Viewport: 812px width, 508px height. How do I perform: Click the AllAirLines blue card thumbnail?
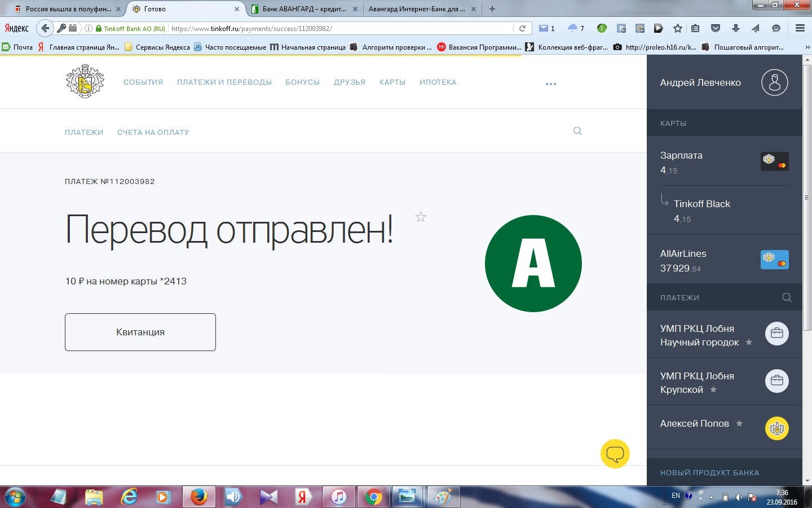click(775, 260)
